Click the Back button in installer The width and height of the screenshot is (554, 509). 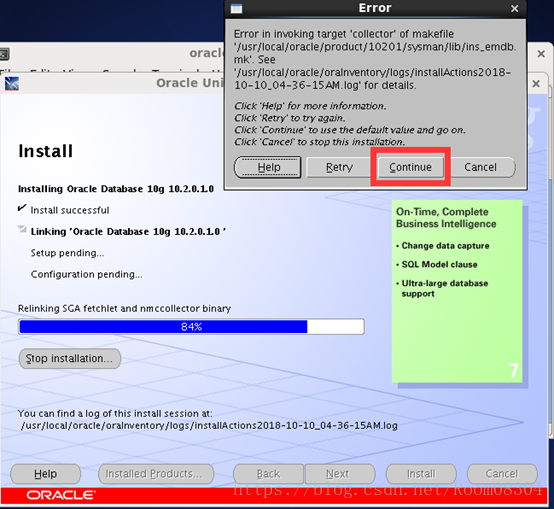[x=269, y=474]
